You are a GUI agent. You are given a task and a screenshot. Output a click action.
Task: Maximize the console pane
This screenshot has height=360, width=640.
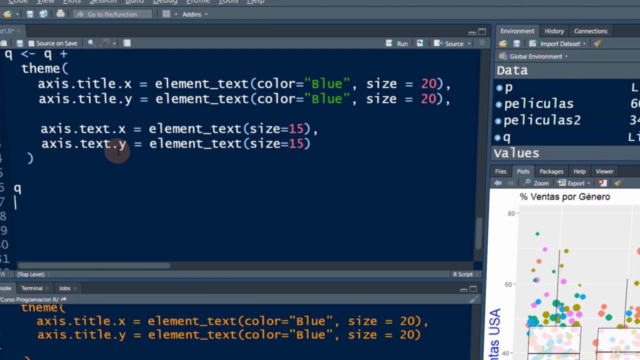(473, 289)
